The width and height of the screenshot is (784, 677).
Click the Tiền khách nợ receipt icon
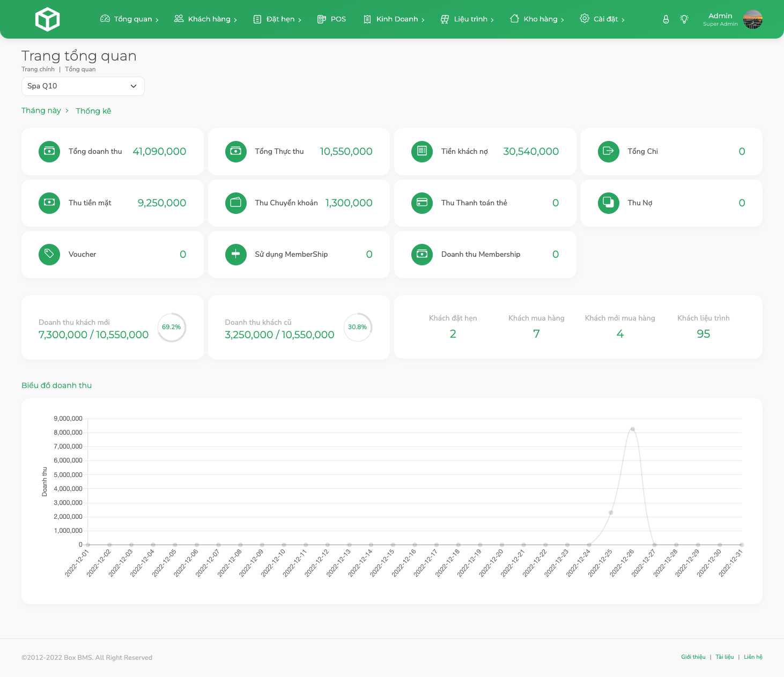(x=422, y=152)
